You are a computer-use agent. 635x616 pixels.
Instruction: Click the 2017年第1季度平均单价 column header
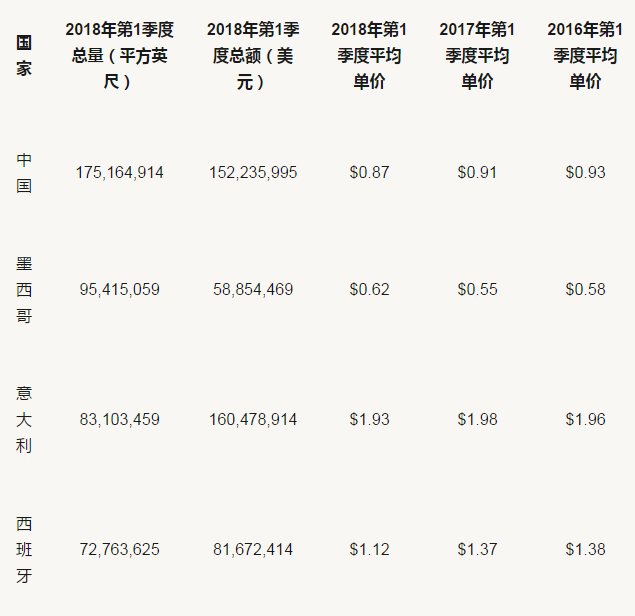pyautogui.click(x=477, y=56)
